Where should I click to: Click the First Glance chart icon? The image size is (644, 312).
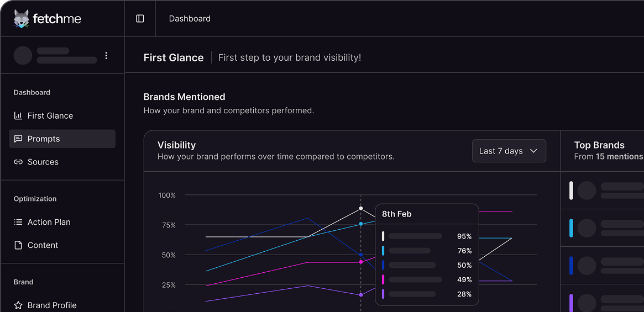pos(18,115)
